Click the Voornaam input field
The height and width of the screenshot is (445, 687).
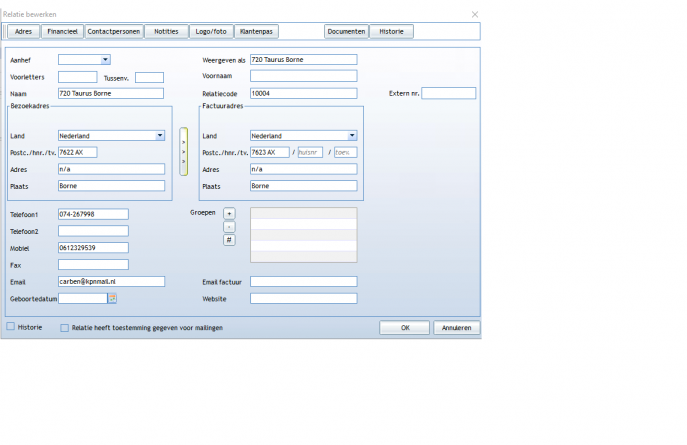(304, 76)
